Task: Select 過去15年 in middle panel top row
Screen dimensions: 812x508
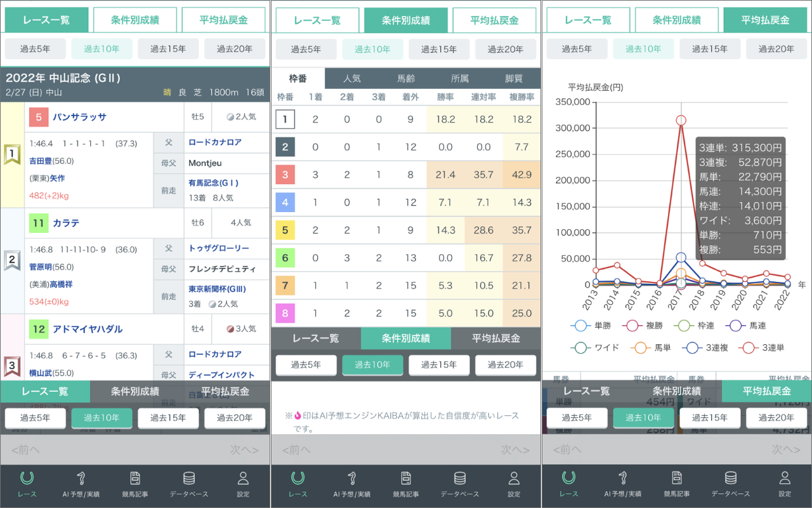Action: [x=439, y=49]
